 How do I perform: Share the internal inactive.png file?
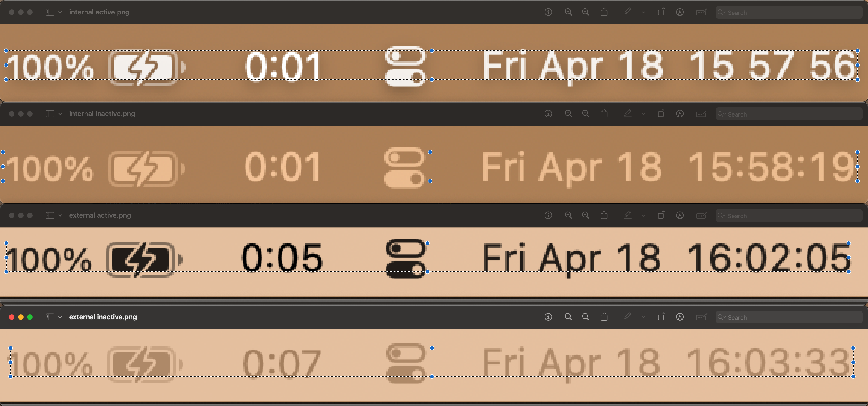[x=604, y=113]
